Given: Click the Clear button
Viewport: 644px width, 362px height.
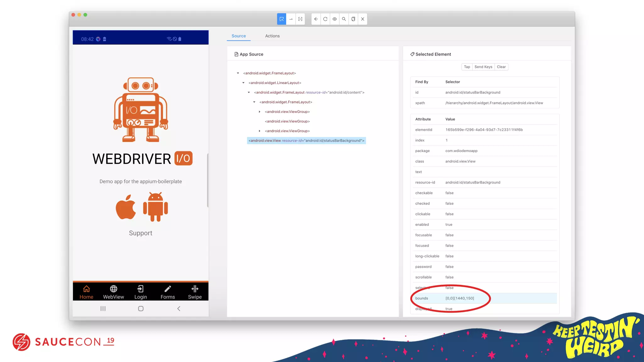Looking at the screenshot, I should tap(501, 67).
